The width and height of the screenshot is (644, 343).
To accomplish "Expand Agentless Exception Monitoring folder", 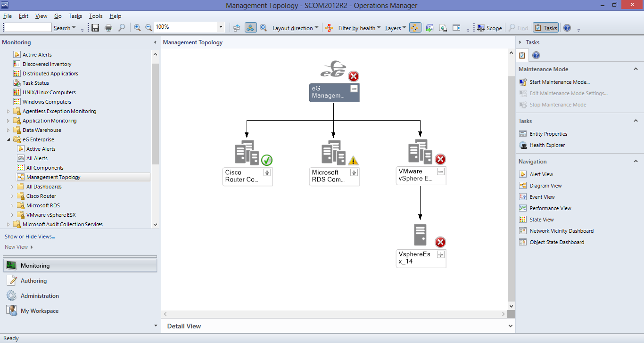I will (x=8, y=111).
